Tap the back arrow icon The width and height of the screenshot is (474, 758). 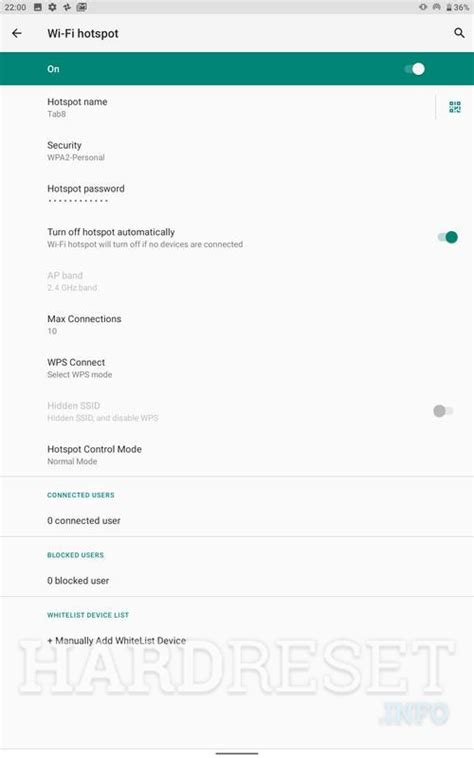17,33
